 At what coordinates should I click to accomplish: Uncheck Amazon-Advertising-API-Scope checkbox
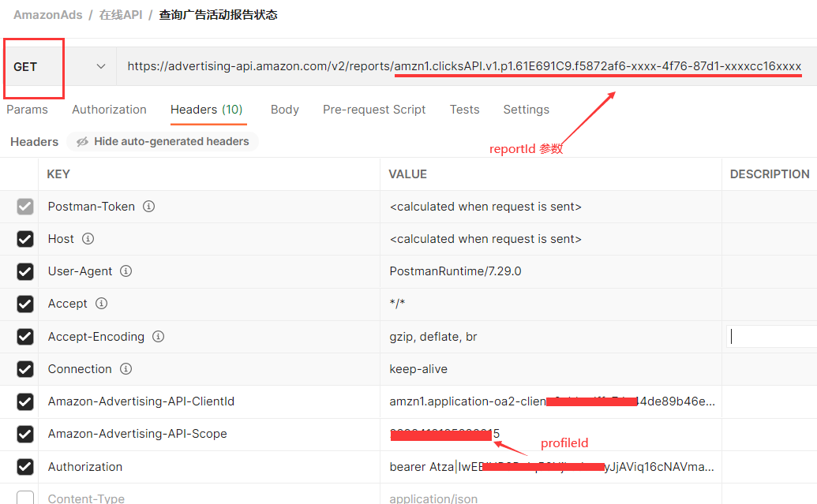point(25,434)
